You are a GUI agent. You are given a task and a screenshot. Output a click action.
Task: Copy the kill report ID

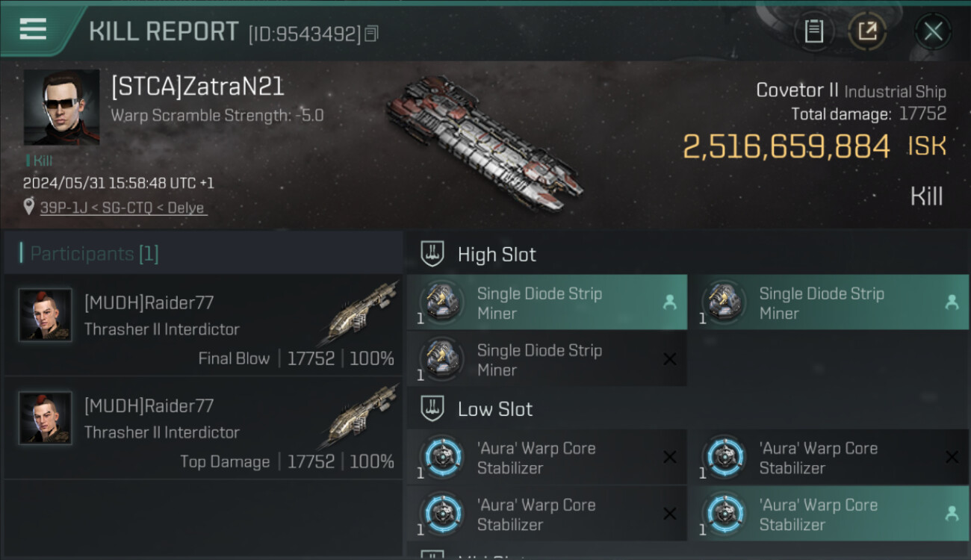372,34
